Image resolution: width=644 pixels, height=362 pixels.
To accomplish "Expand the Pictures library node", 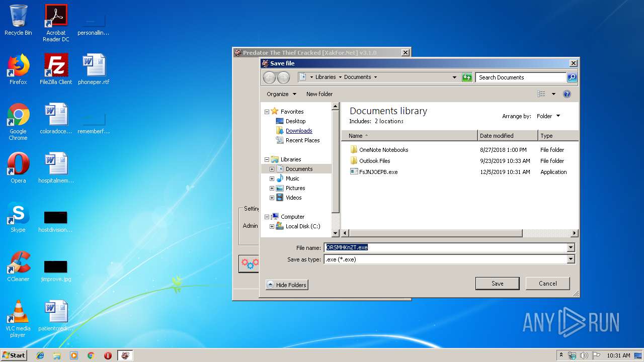I will pyautogui.click(x=272, y=188).
